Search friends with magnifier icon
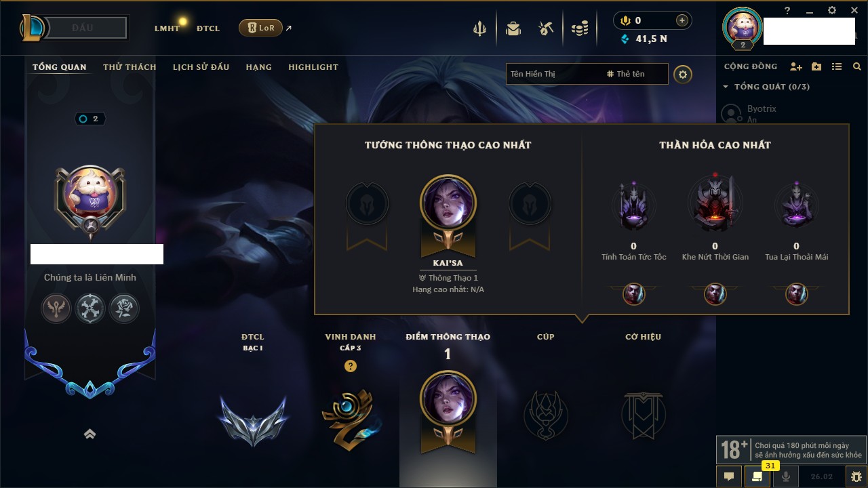 tap(857, 66)
